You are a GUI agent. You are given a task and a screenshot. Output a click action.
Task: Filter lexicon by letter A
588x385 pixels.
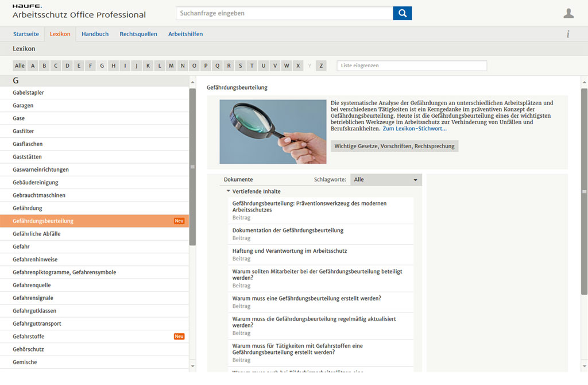(x=33, y=66)
